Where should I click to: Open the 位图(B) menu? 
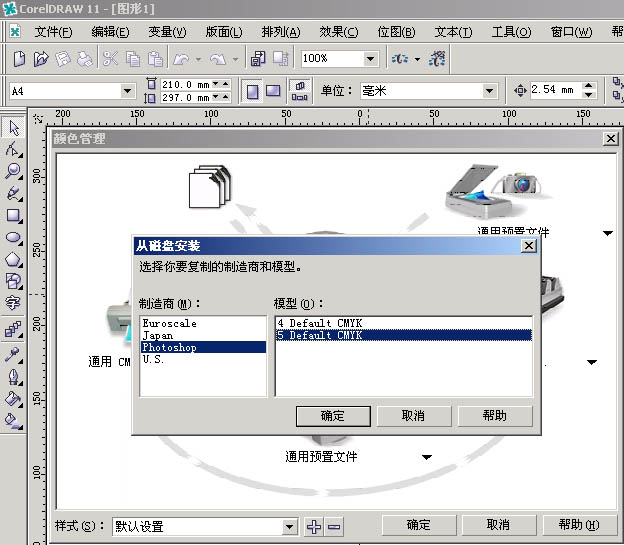[x=396, y=31]
